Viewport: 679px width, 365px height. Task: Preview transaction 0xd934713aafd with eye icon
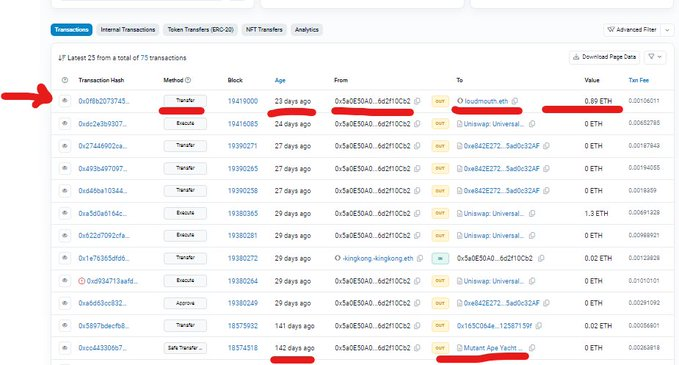coord(65,281)
